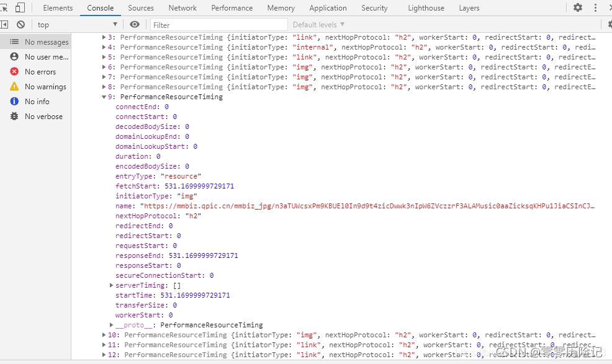Switch to the Memory tab
The image size is (612, 364).
click(x=281, y=8)
